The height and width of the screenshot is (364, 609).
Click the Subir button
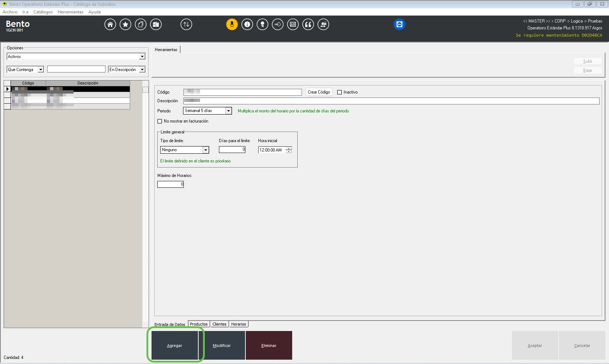588,61
